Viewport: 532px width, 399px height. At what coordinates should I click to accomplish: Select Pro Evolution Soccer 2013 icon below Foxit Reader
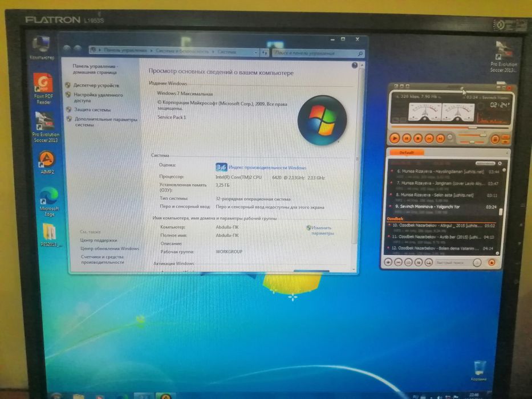click(x=46, y=127)
